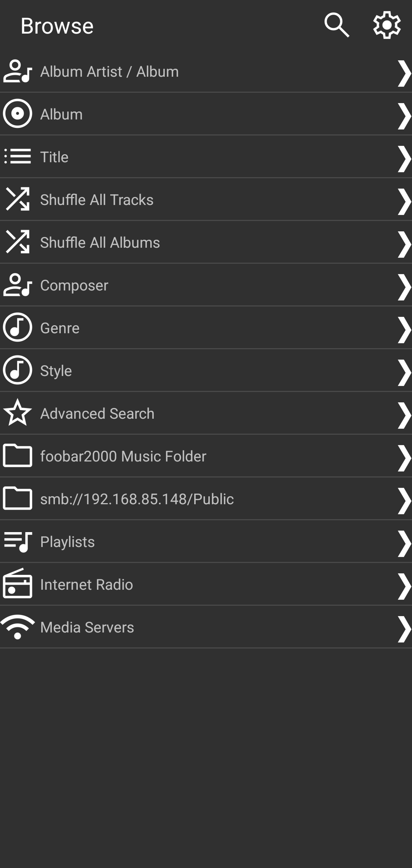Tap the disc icon beside Album
The image size is (412, 868).
[x=18, y=114]
